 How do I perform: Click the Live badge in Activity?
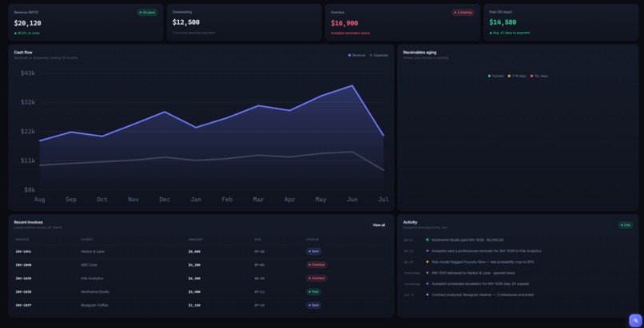[626, 225]
